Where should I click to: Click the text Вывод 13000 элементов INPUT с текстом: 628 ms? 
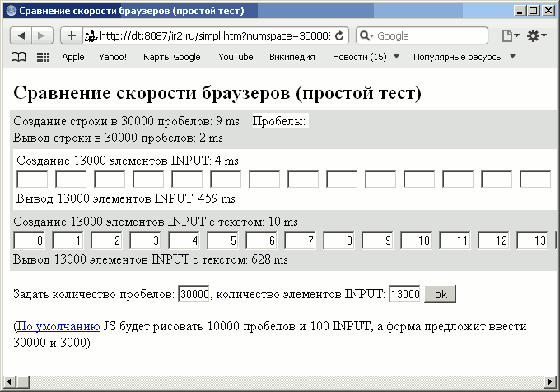click(x=151, y=259)
